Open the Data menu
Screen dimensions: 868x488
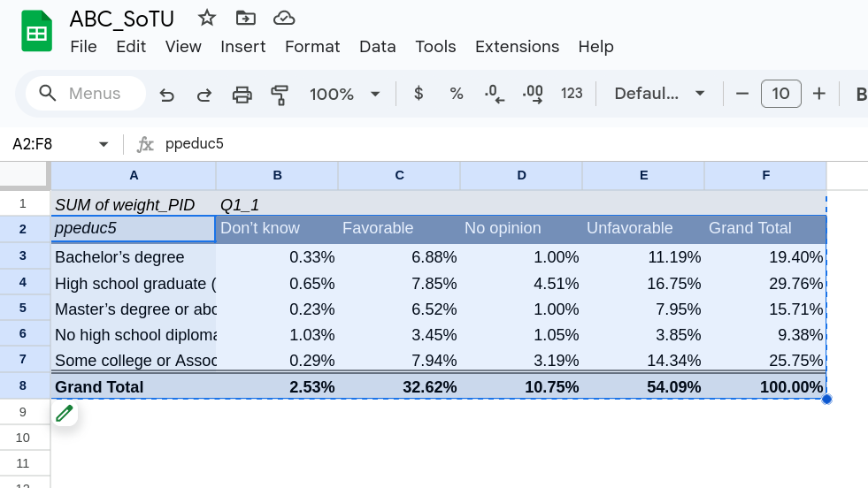coord(377,47)
